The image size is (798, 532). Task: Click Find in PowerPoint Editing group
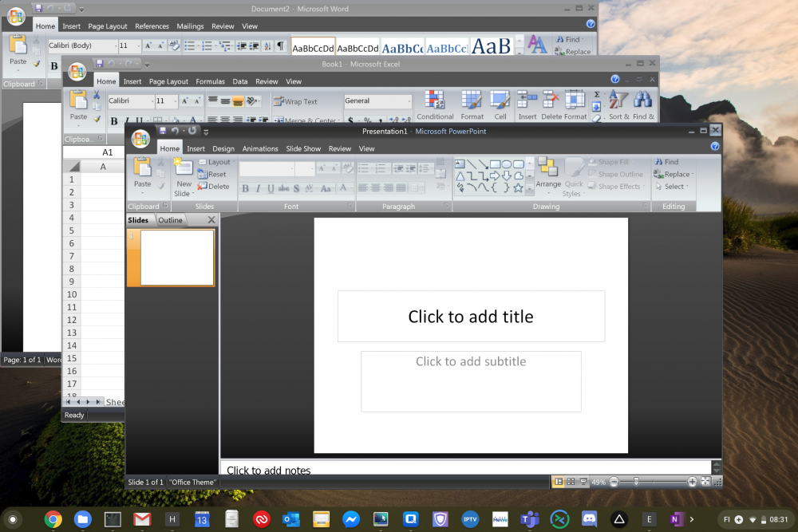coord(667,162)
